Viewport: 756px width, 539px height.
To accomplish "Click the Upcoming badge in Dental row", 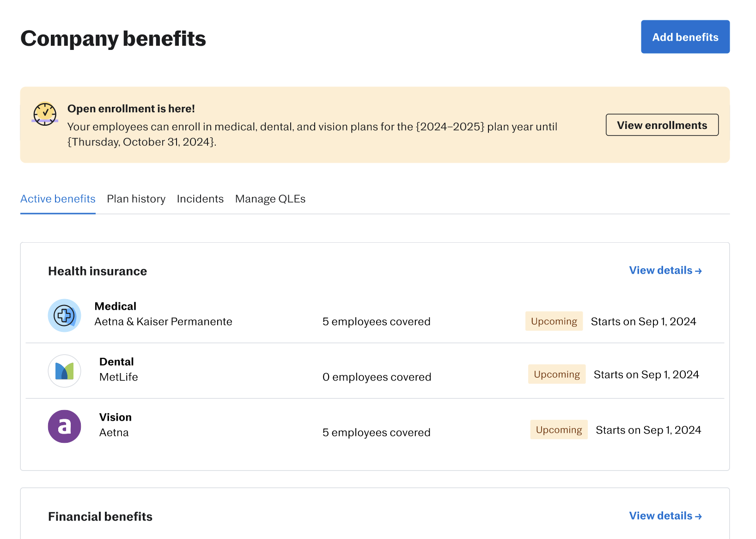I will (556, 374).
